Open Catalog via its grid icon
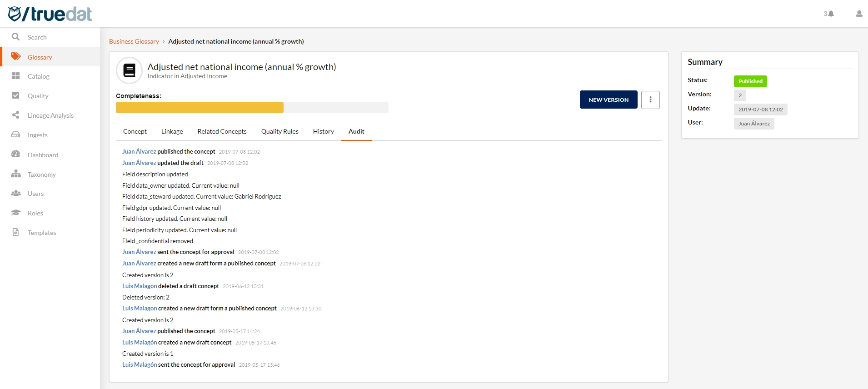 pyautogui.click(x=16, y=76)
